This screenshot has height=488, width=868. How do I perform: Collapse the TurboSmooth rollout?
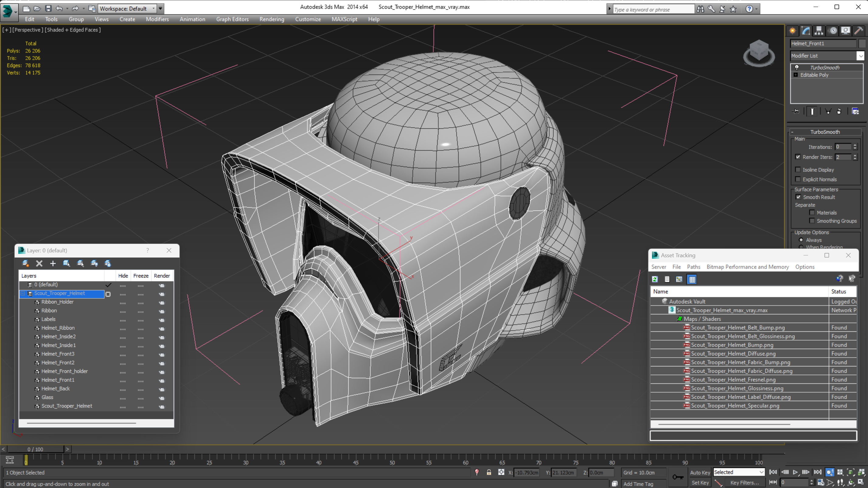[x=792, y=132]
